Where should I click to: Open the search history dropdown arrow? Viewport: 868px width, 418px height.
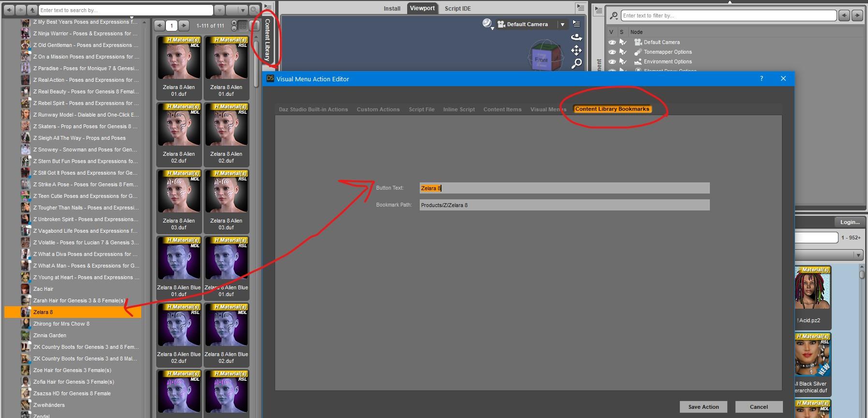219,10
